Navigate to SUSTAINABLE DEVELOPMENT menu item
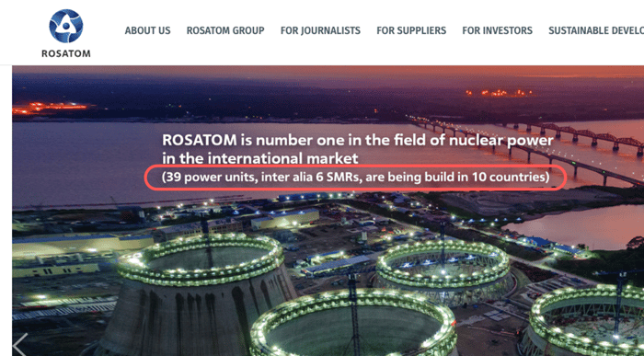The image size is (644, 356). pos(596,30)
